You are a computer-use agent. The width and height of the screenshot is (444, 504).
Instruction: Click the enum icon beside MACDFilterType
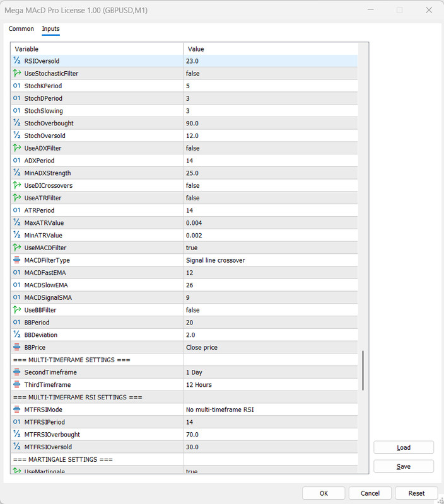[x=17, y=260]
